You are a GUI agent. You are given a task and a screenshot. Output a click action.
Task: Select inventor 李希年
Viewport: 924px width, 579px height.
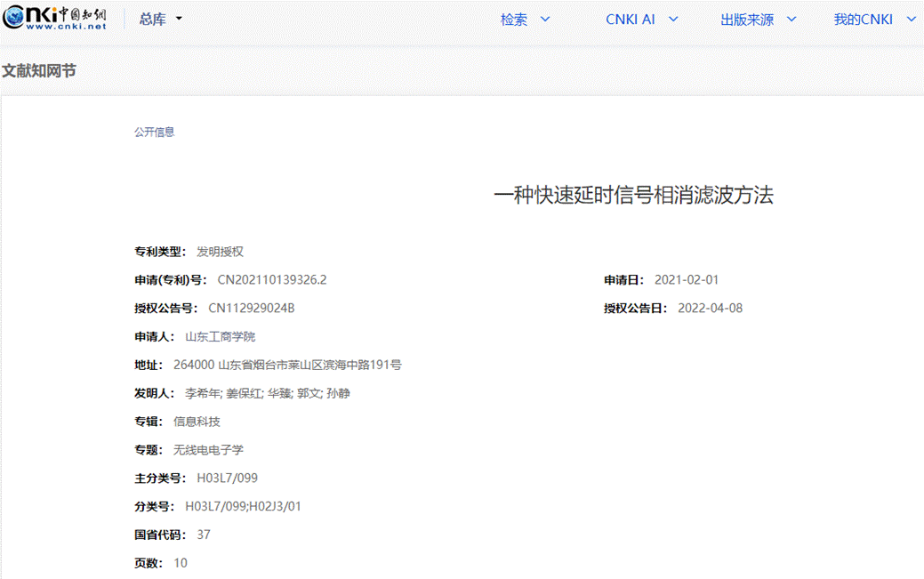click(x=202, y=393)
